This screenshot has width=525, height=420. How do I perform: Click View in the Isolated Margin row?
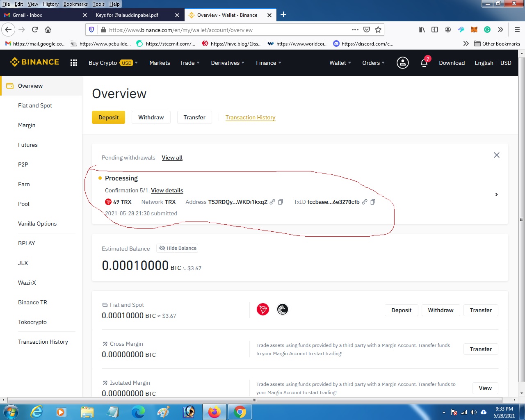tap(485, 388)
